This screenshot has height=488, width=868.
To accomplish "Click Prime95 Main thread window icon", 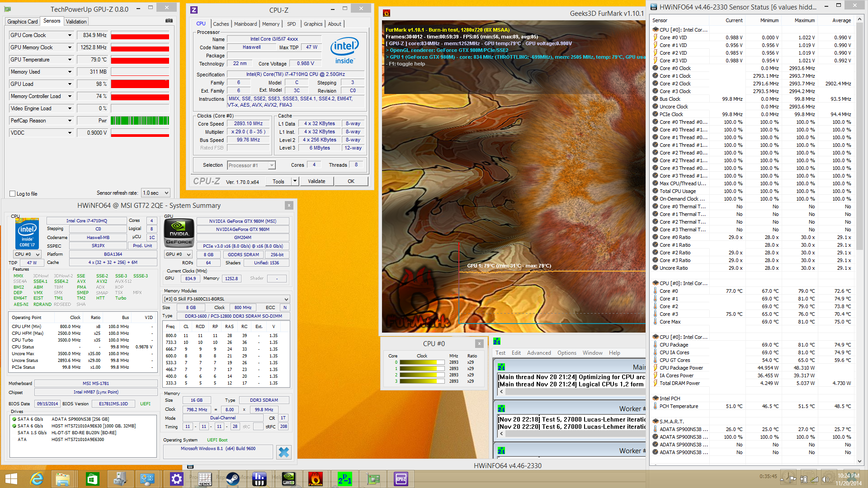I will (x=501, y=367).
